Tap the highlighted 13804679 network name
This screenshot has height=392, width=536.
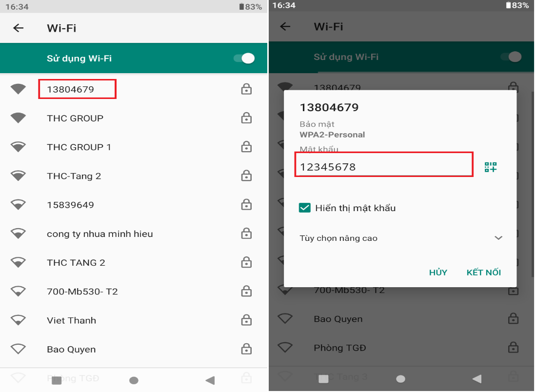click(x=71, y=89)
